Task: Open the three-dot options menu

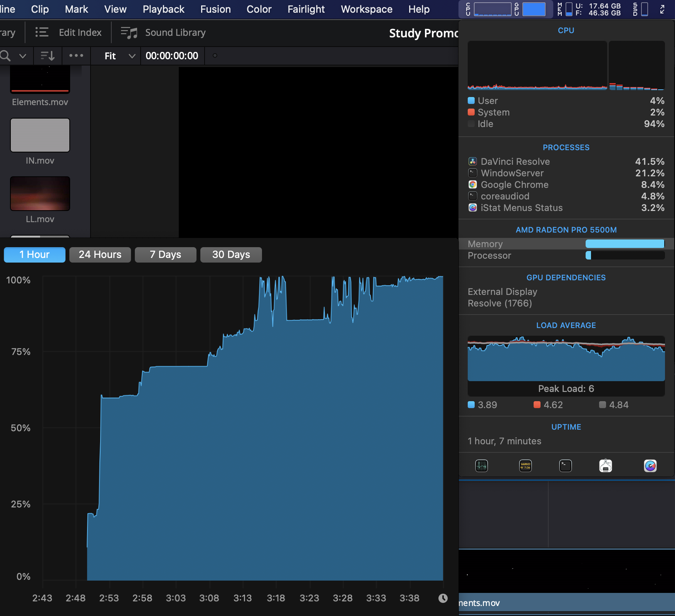Action: [76, 55]
